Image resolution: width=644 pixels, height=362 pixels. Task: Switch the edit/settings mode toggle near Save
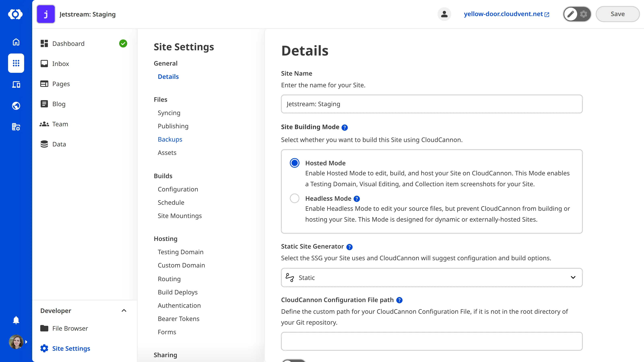coord(577,14)
